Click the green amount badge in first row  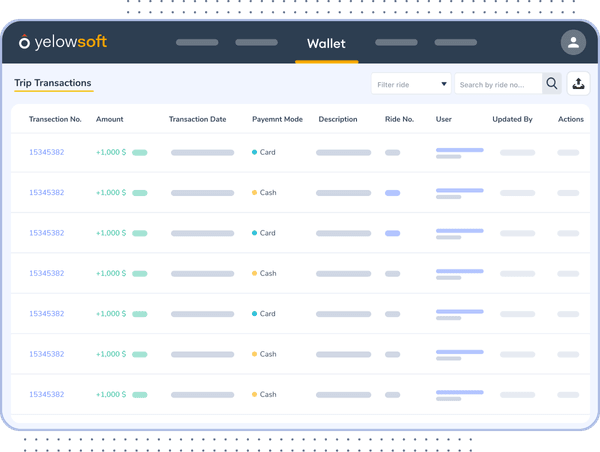pos(140,152)
